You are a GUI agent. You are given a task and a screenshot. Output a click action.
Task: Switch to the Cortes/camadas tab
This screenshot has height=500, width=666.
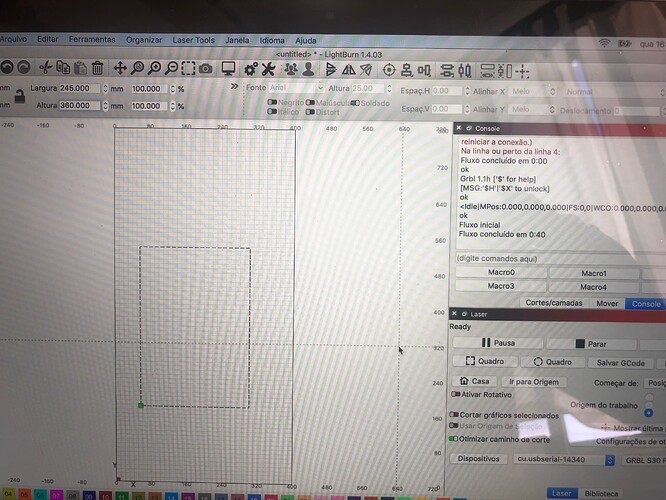552,302
